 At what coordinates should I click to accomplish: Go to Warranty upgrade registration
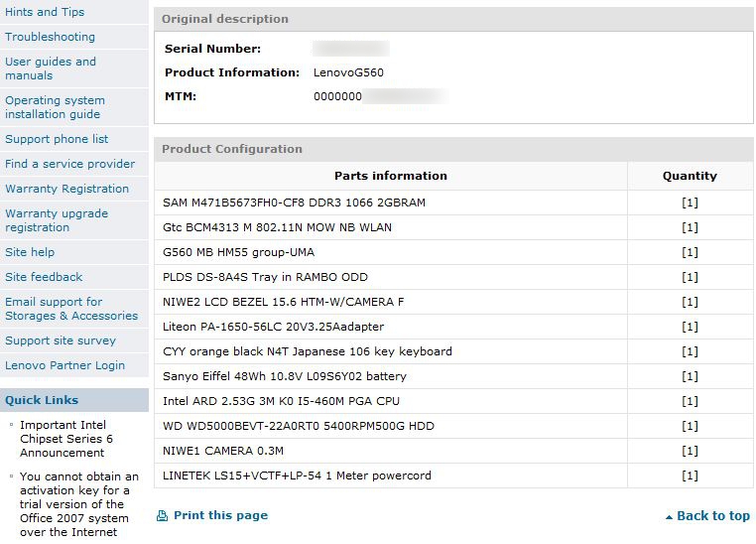pos(57,220)
